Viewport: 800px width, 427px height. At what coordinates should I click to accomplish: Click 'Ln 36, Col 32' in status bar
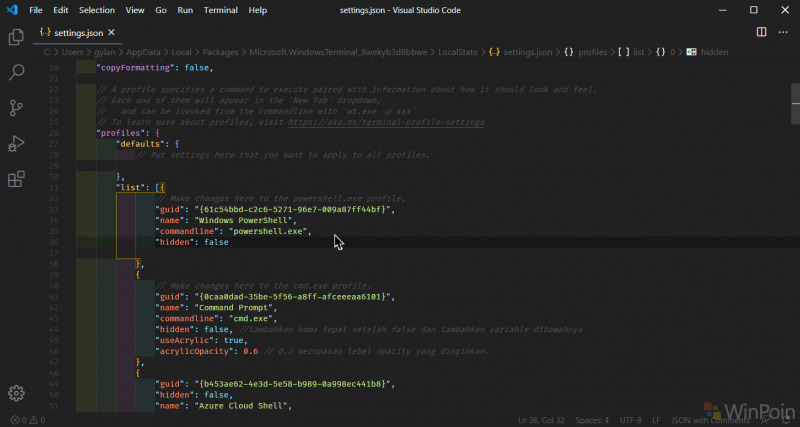pyautogui.click(x=541, y=420)
